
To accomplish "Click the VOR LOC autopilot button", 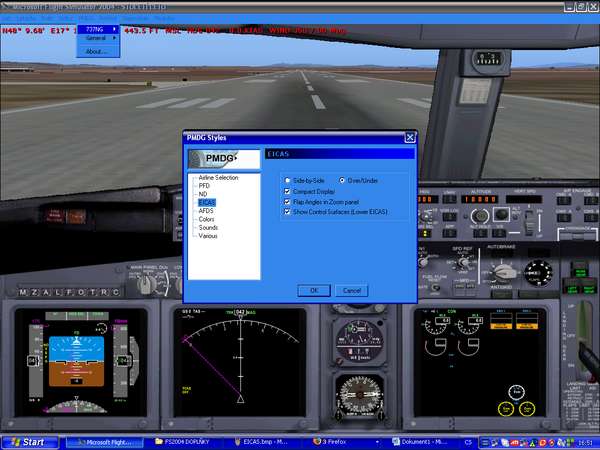I will (x=449, y=217).
